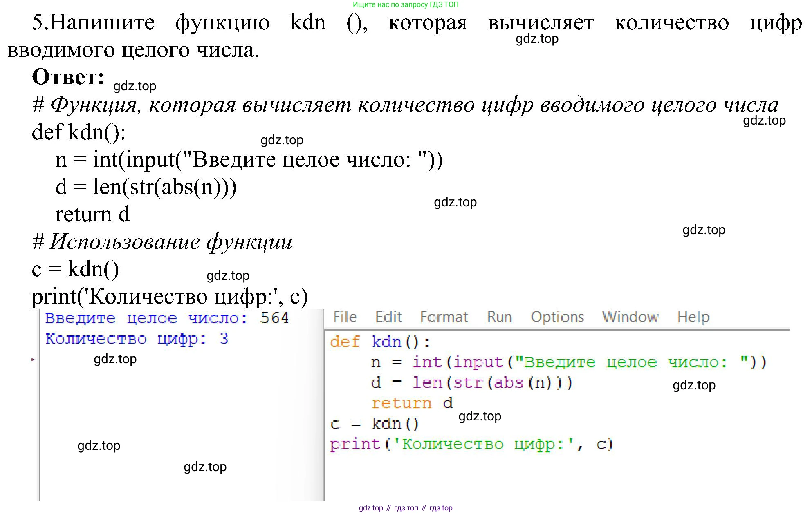Click the italic comment '# Функция, которая вычисляет...'
Viewport: 812px width, 514px height.
coord(406,105)
